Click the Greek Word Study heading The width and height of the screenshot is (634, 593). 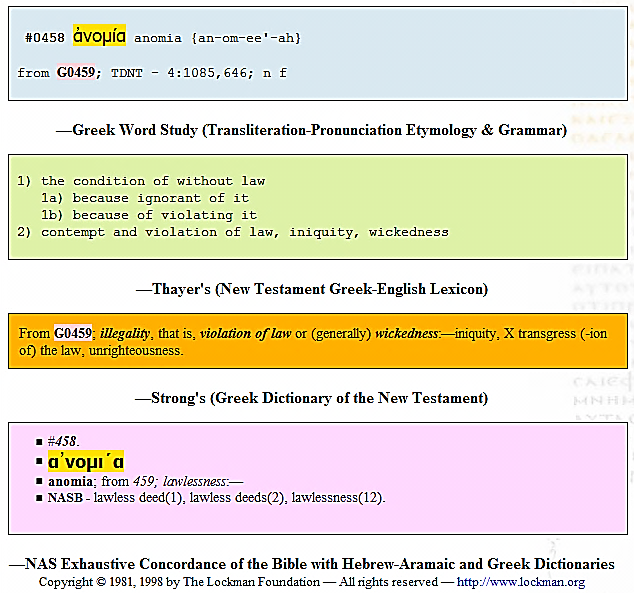pyautogui.click(x=312, y=130)
